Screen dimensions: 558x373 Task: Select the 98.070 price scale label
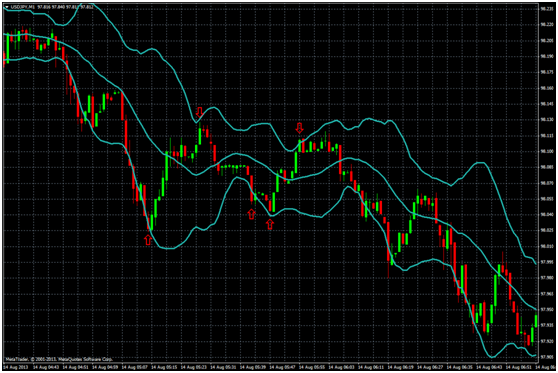(x=547, y=183)
